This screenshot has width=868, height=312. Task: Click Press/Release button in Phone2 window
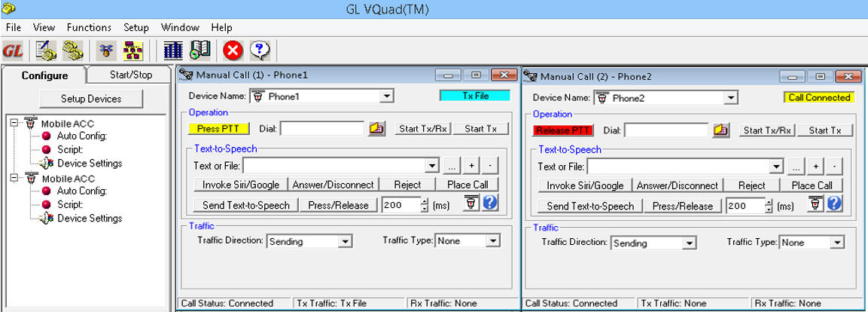(x=683, y=206)
